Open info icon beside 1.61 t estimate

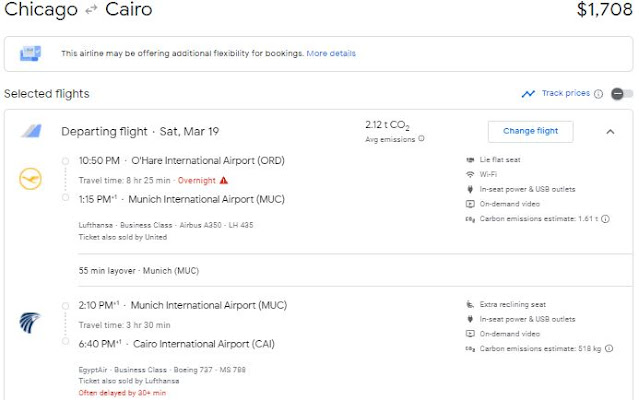pyautogui.click(x=606, y=219)
